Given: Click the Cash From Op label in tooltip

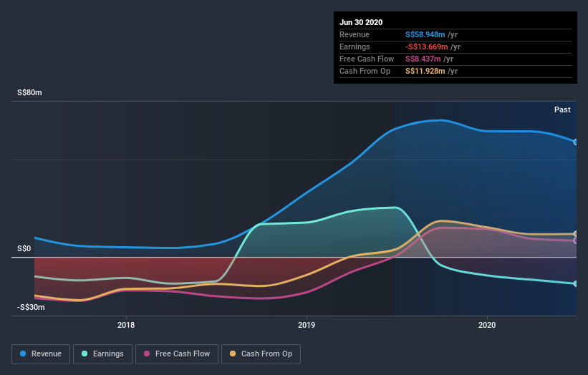Looking at the screenshot, I should [365, 71].
